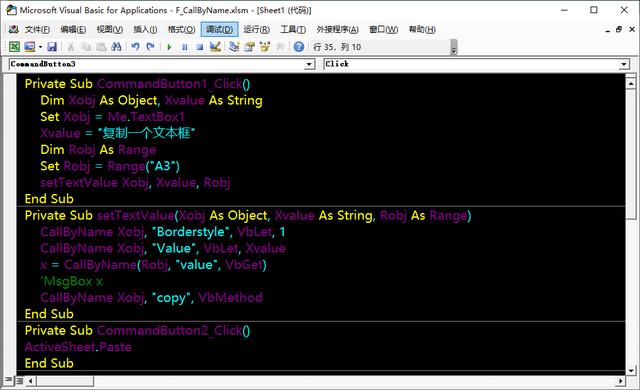Click the vertical scrollbar down arrow
Image resolution: width=640 pixels, height=390 pixels.
(631, 371)
